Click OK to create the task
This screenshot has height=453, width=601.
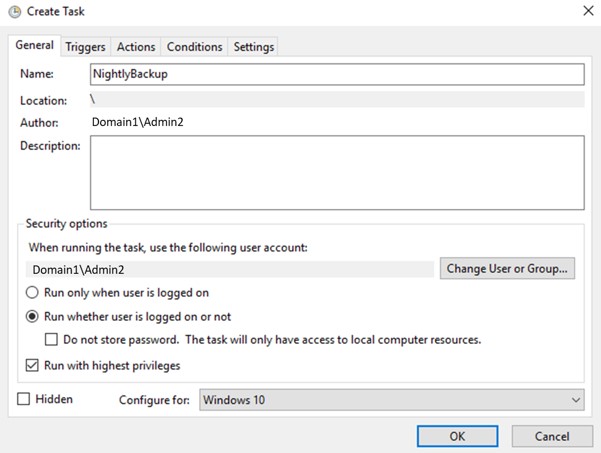(x=458, y=436)
